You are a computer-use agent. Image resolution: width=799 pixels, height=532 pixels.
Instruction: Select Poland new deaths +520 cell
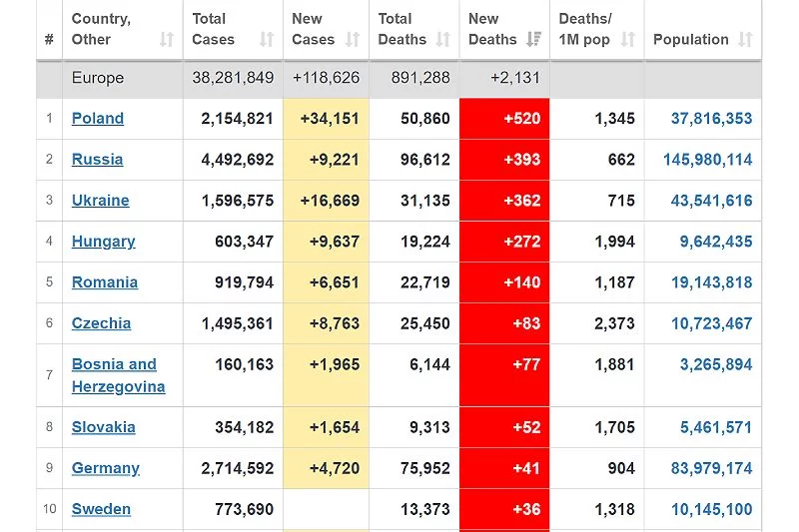[x=504, y=118]
